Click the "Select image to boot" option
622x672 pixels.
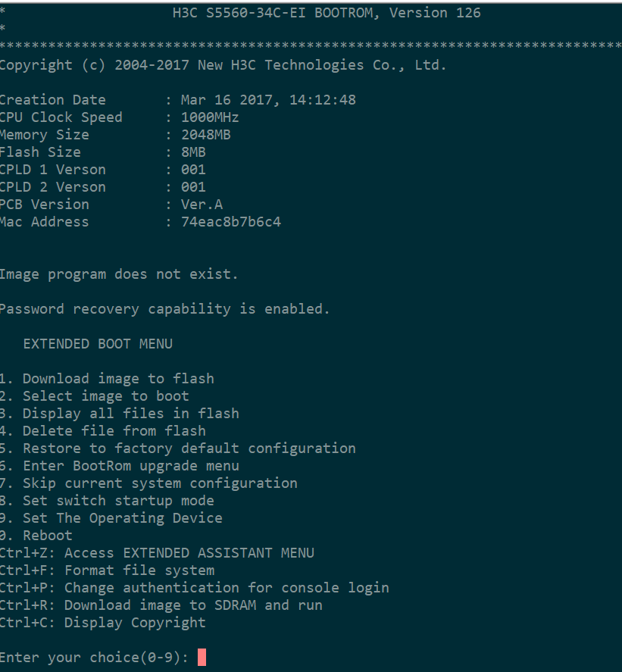95,396
